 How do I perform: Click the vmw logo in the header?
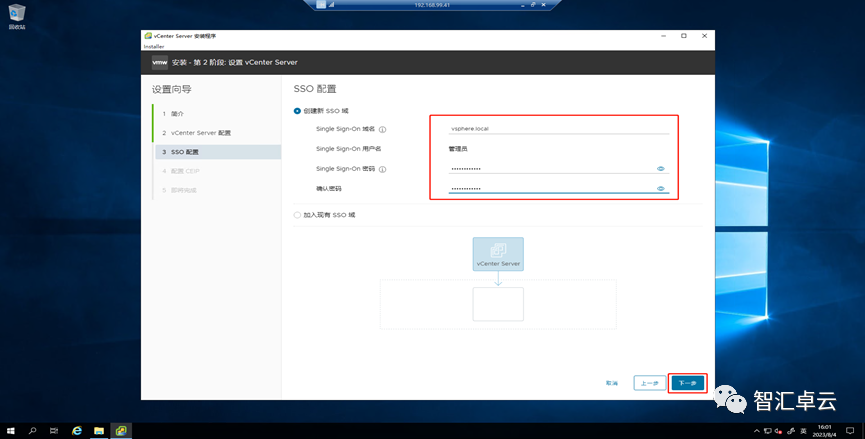(x=159, y=62)
